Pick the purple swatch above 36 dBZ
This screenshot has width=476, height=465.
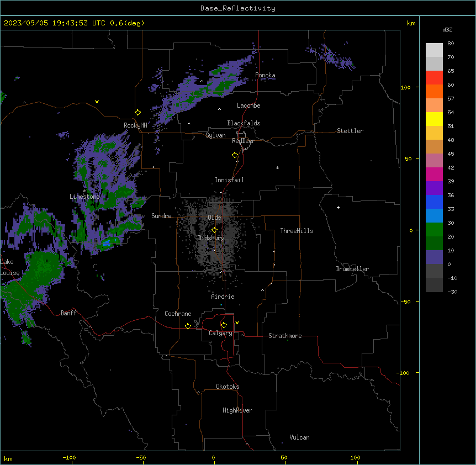tap(434, 188)
